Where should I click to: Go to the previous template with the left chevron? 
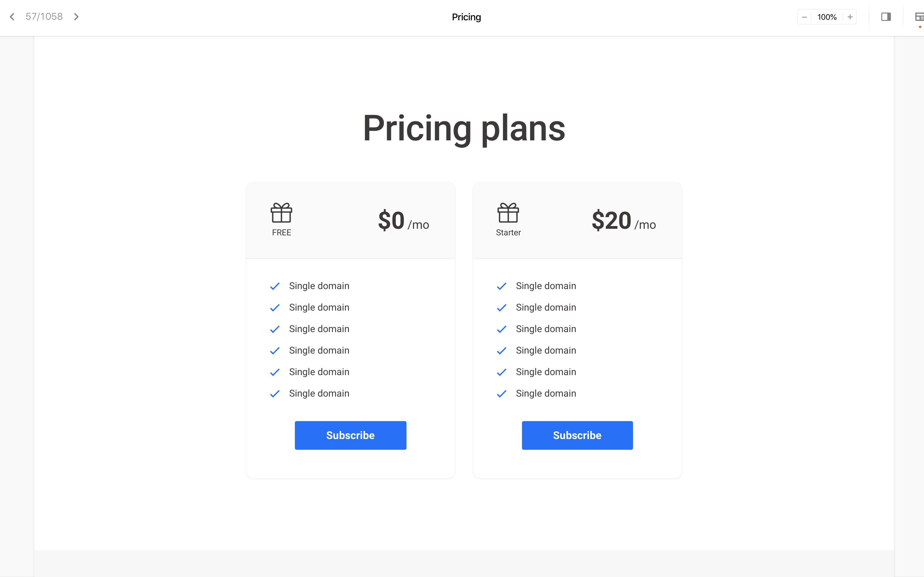pos(12,17)
